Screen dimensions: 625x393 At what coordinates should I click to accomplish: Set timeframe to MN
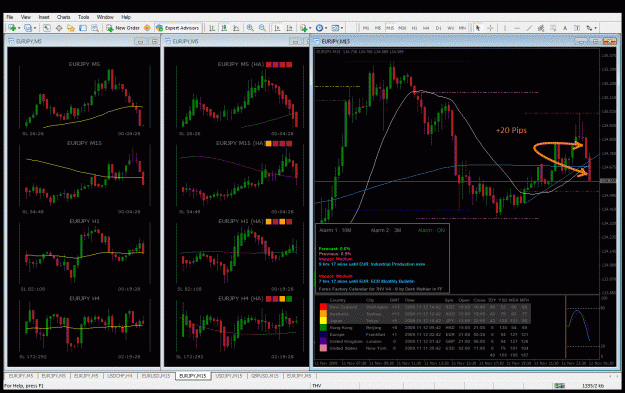click(462, 28)
